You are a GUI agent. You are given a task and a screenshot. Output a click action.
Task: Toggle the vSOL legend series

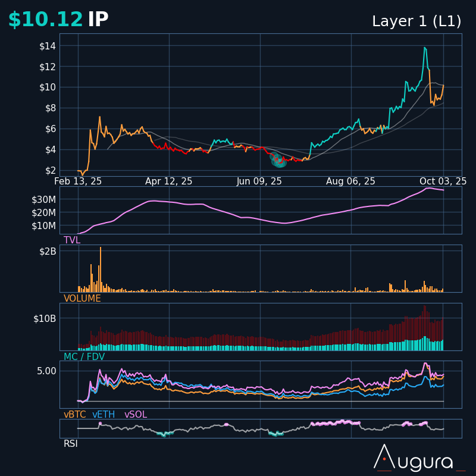pos(135,415)
